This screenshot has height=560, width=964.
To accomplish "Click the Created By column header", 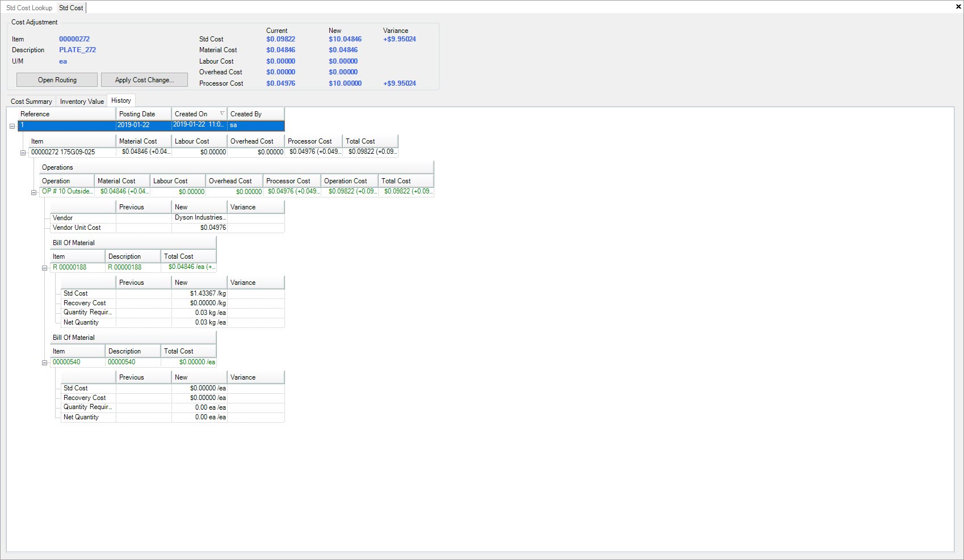I will [x=255, y=114].
